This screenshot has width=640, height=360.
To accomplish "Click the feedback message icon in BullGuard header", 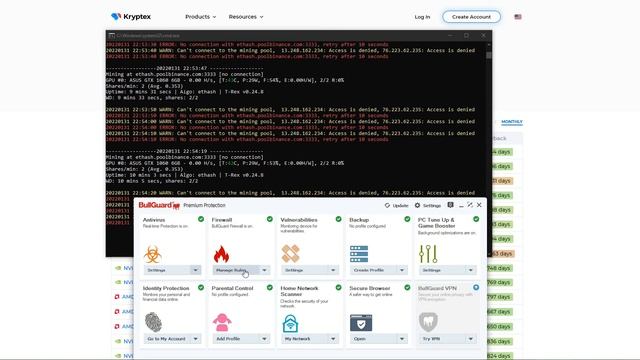I will click(450, 205).
